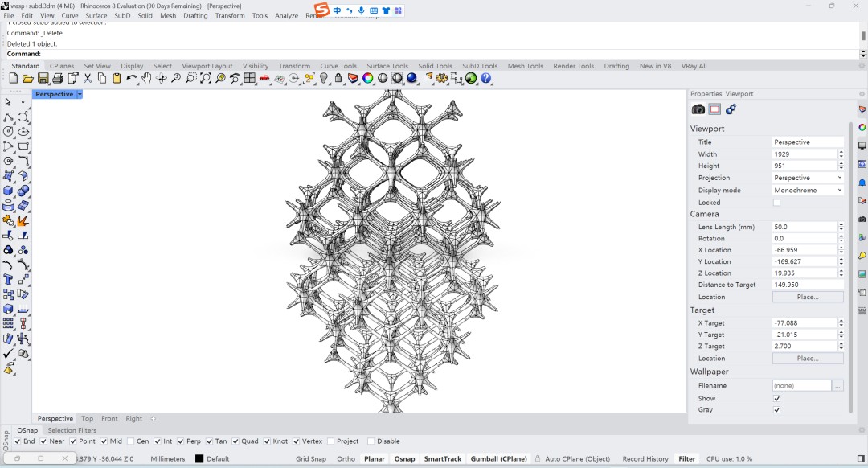
Task: Uncheck the Gray wallpaper option
Action: [776, 410]
